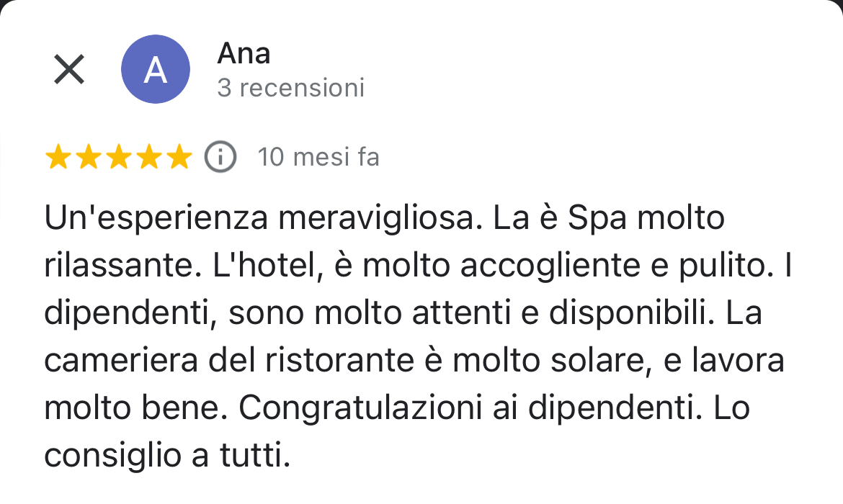View the "3 recensioni" reviewer count

click(x=290, y=88)
